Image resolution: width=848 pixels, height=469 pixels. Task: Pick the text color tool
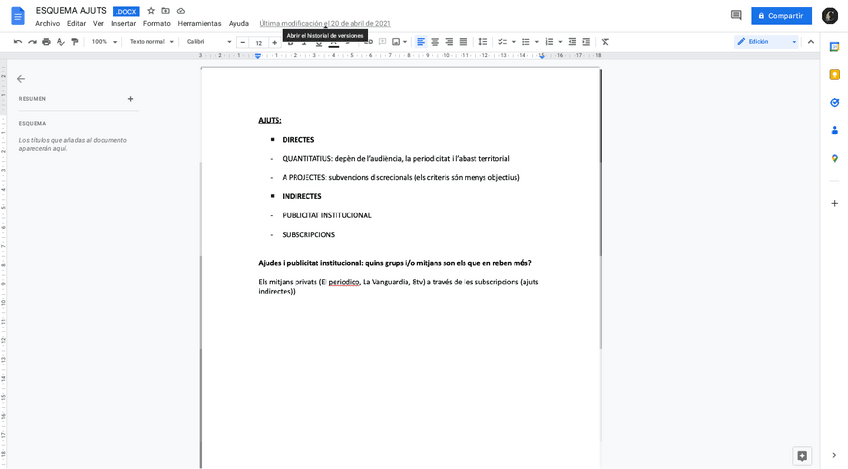[x=334, y=42]
